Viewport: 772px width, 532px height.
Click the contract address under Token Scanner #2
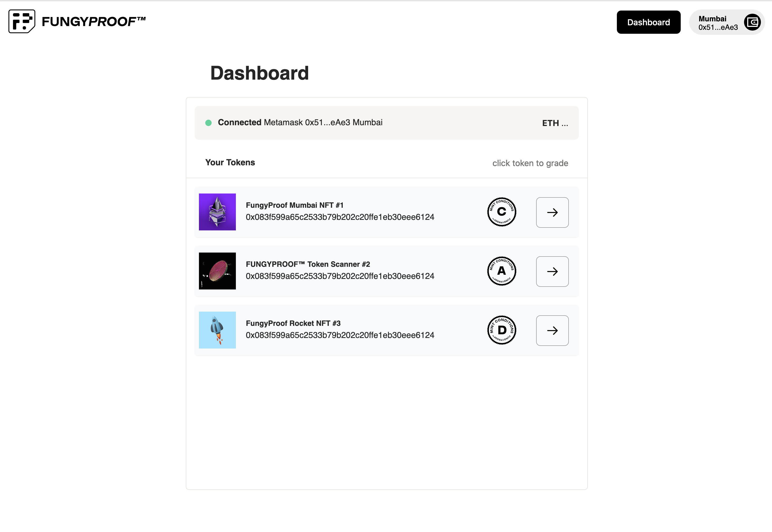pos(340,276)
